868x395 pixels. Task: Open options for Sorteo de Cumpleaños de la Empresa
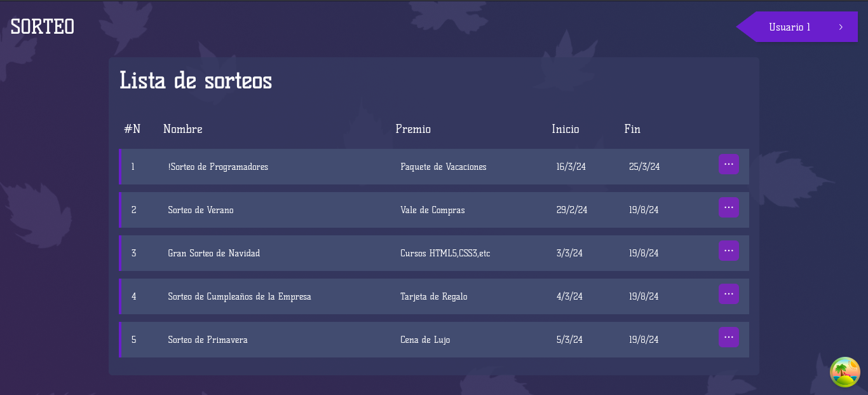tap(729, 294)
